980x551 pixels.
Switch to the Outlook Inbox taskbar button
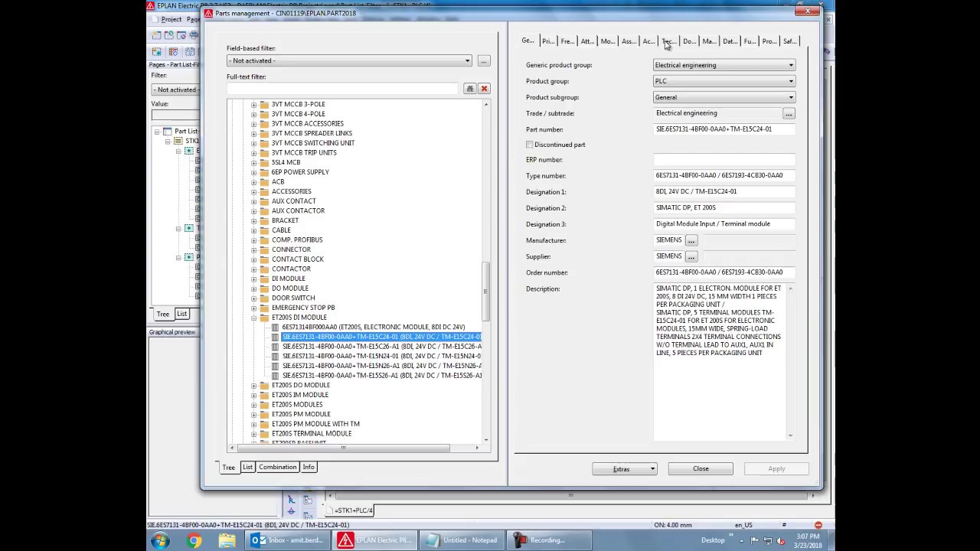[289, 540]
